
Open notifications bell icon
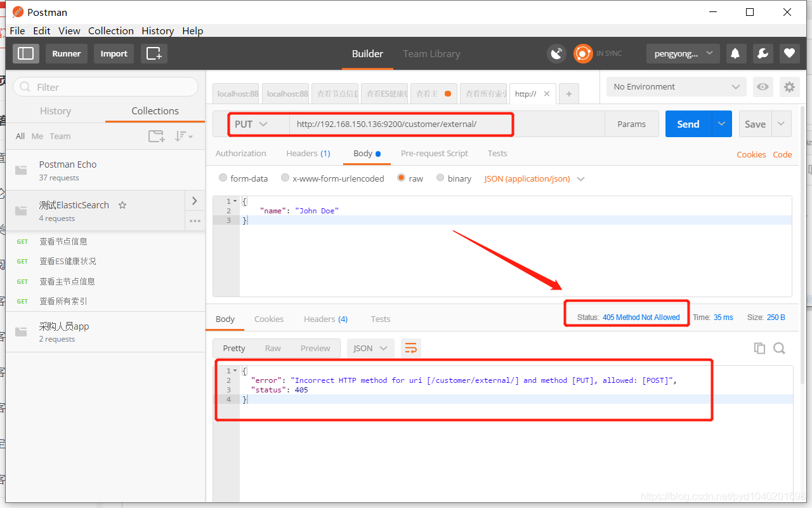[736, 53]
